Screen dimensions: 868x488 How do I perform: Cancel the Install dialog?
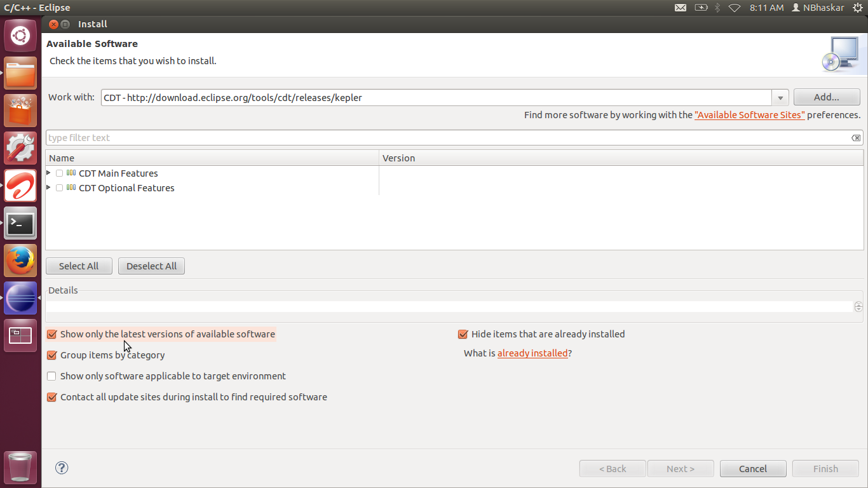753,469
